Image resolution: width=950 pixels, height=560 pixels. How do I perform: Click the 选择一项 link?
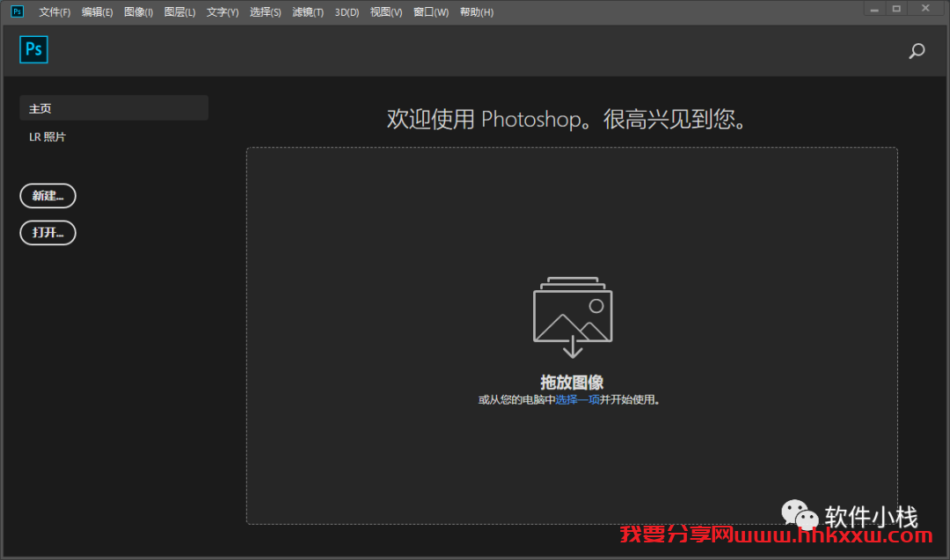click(577, 400)
